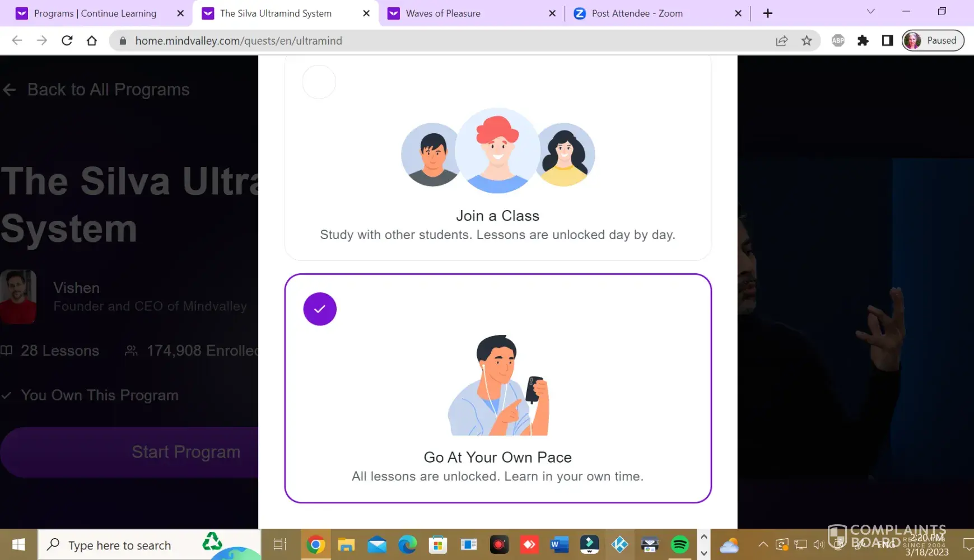Open the Filmora taskbar icon
974x560 pixels.
(x=589, y=545)
